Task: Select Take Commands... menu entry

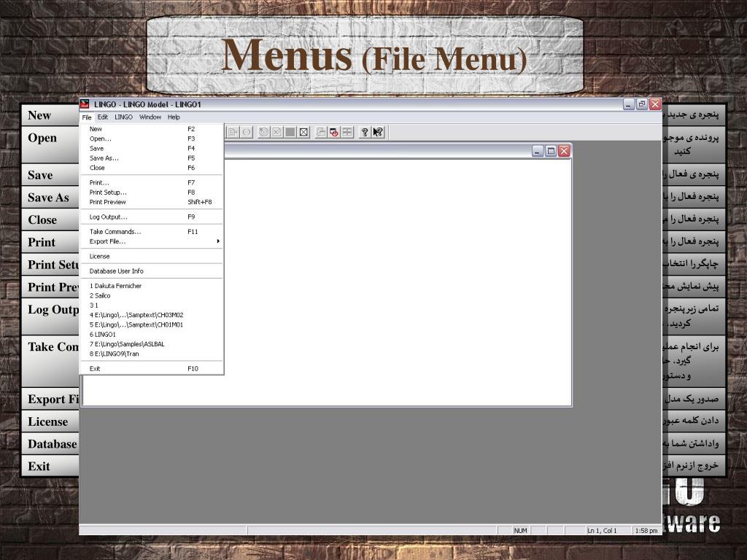Action: [152, 231]
